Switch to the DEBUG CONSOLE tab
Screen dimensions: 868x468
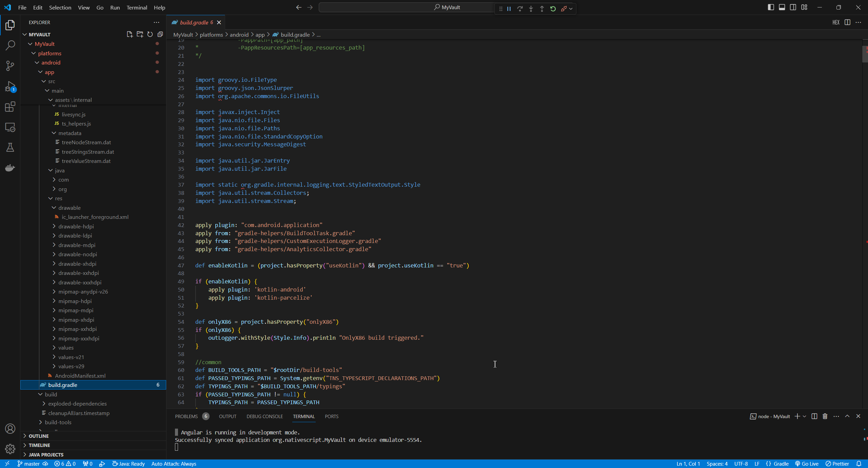click(264, 416)
